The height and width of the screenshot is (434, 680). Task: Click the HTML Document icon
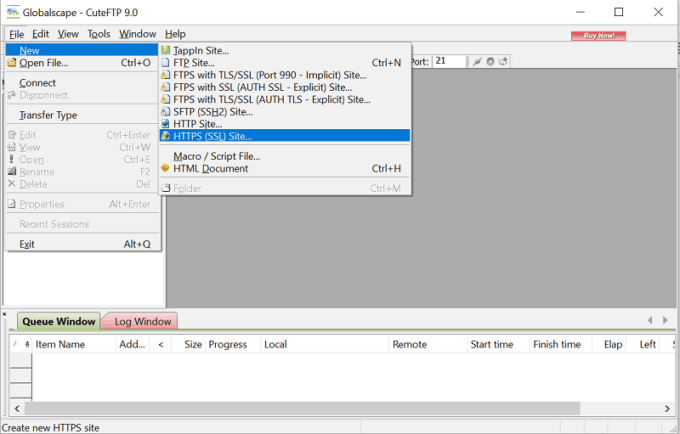coord(165,168)
